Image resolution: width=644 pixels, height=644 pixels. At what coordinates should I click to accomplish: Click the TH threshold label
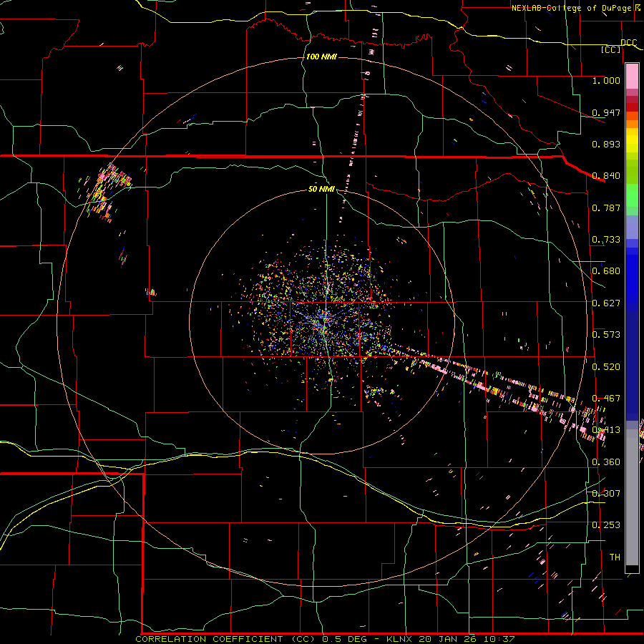coord(615,557)
